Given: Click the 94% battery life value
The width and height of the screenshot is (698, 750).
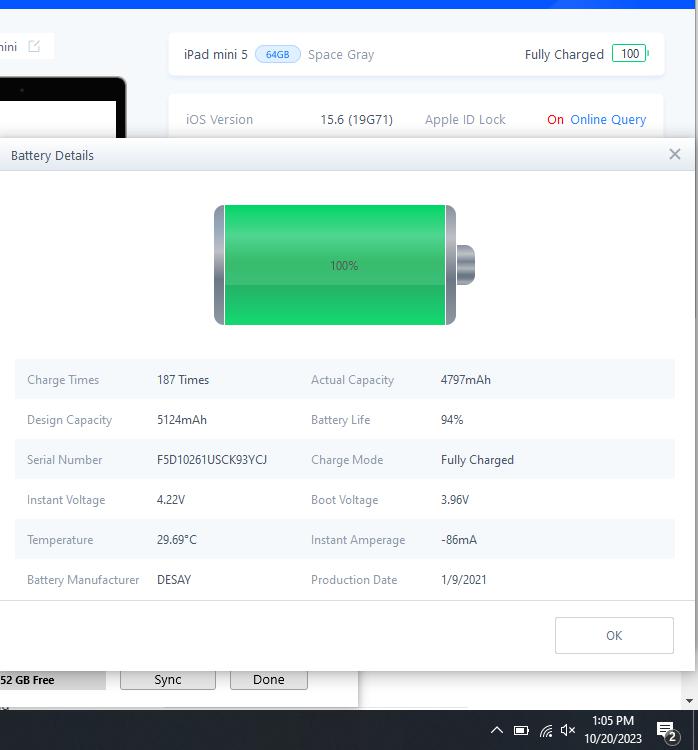Looking at the screenshot, I should [x=452, y=420].
